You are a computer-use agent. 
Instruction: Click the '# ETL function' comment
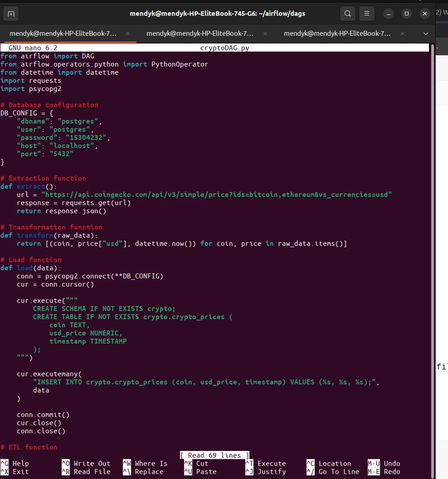(29, 447)
